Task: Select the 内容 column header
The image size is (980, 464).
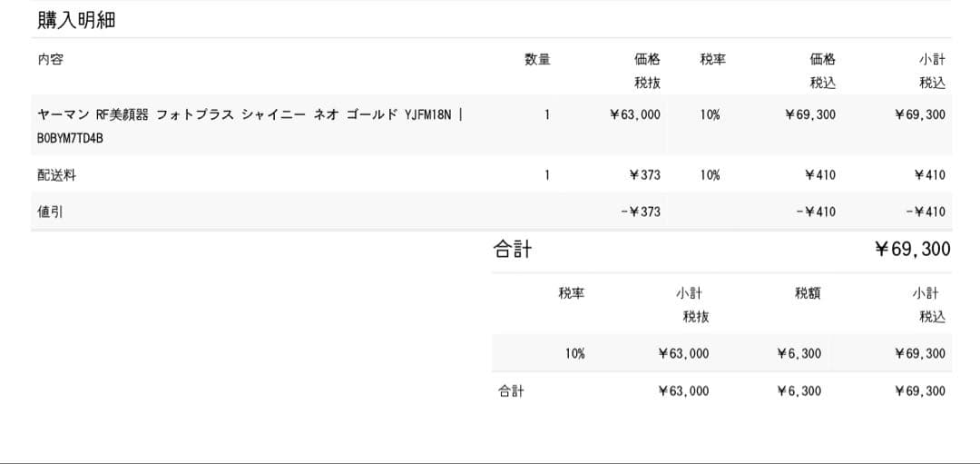Action: tap(51, 60)
